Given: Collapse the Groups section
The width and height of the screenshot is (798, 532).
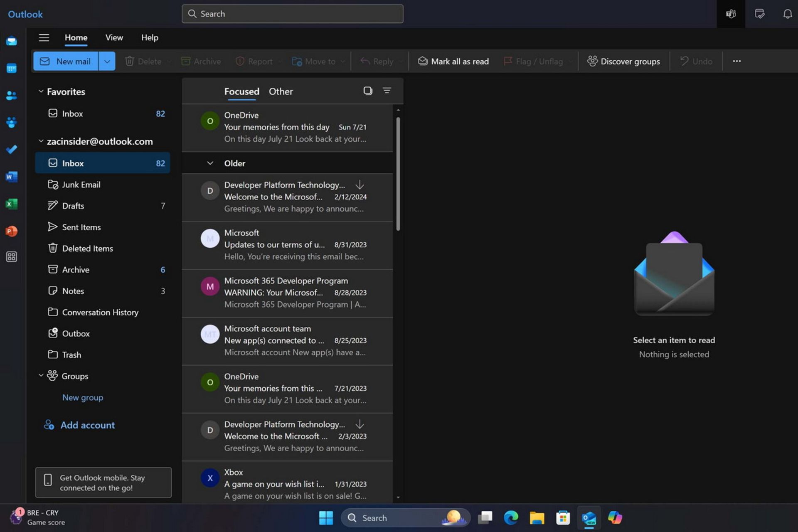Looking at the screenshot, I should pyautogui.click(x=41, y=376).
